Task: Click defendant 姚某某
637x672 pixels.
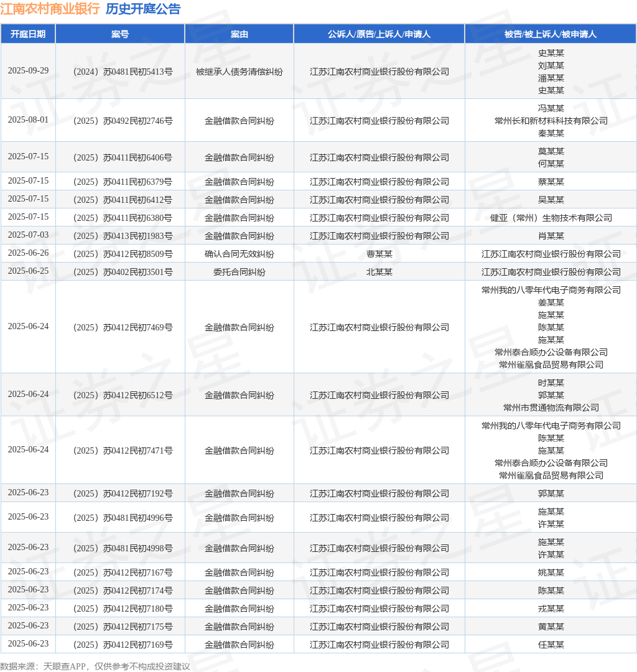Action: (x=551, y=572)
